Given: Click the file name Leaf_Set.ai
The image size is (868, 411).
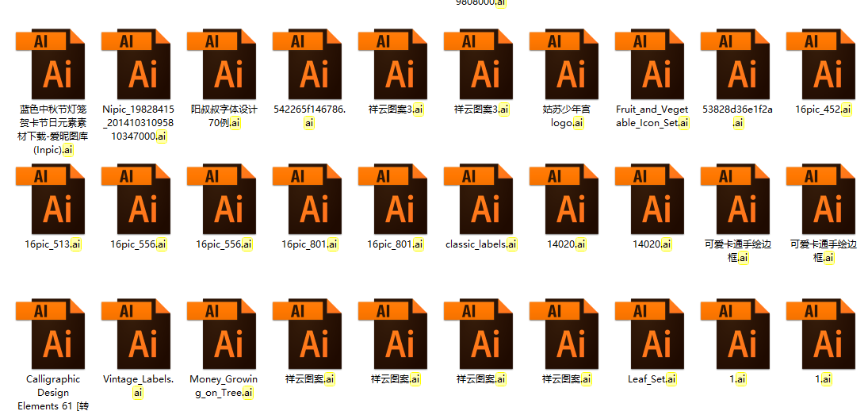Looking at the screenshot, I should click(652, 379).
